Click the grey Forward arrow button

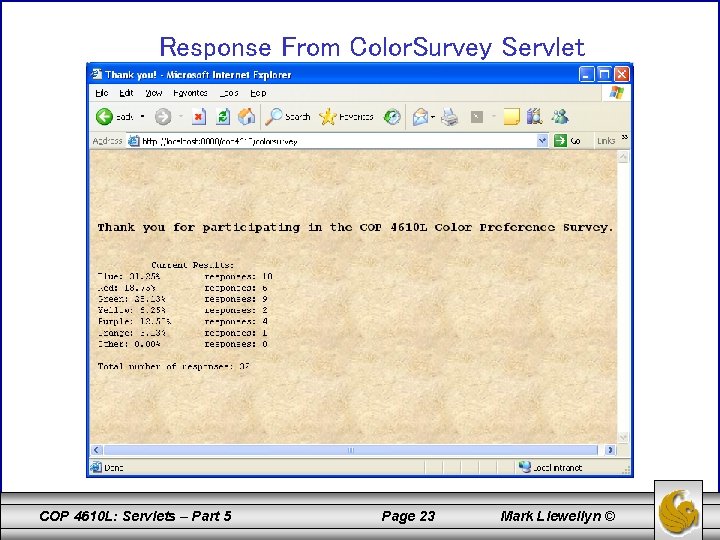(x=163, y=117)
